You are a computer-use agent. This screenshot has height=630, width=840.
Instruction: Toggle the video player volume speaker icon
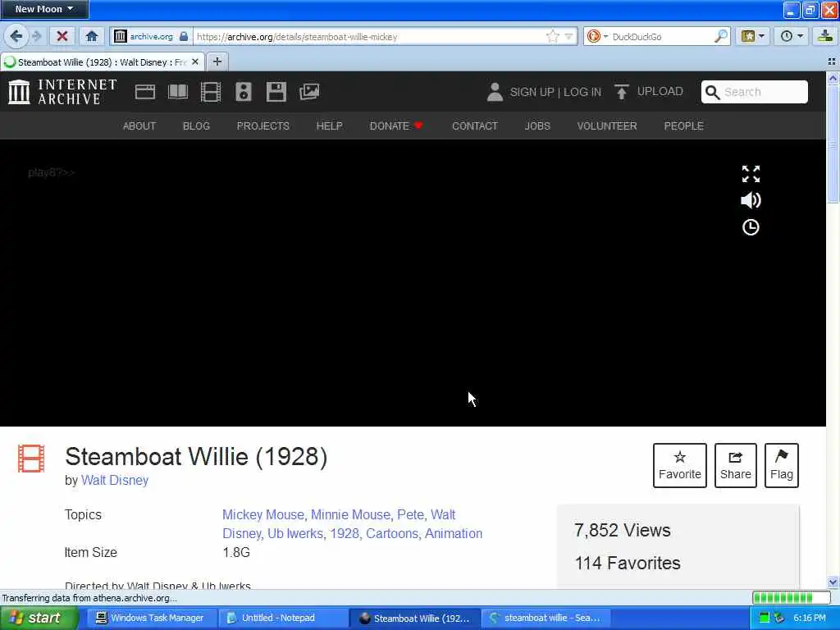coord(751,200)
